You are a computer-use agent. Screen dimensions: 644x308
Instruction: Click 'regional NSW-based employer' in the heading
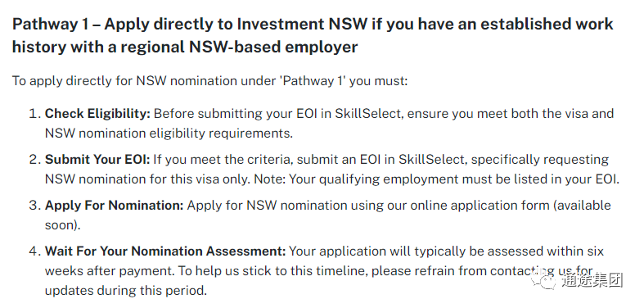click(239, 47)
